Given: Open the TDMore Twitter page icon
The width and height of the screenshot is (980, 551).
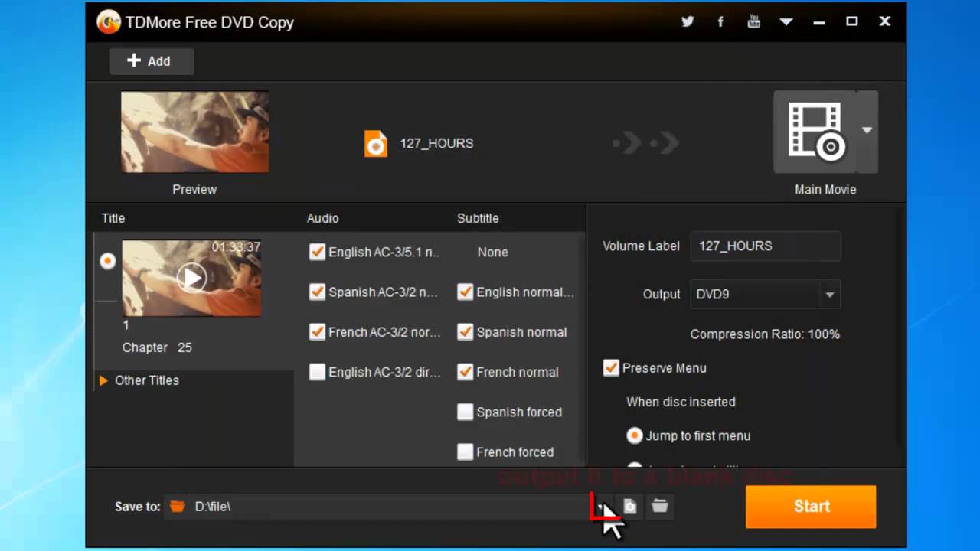Looking at the screenshot, I should tap(688, 21).
